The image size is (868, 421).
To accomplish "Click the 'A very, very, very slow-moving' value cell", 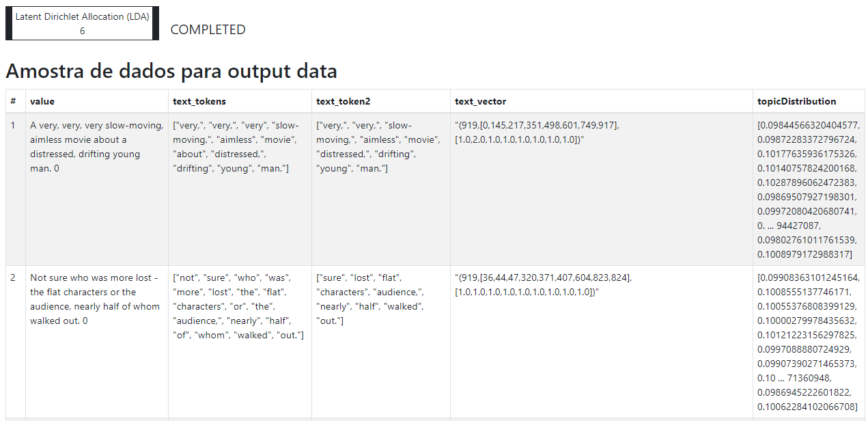I will point(97,189).
